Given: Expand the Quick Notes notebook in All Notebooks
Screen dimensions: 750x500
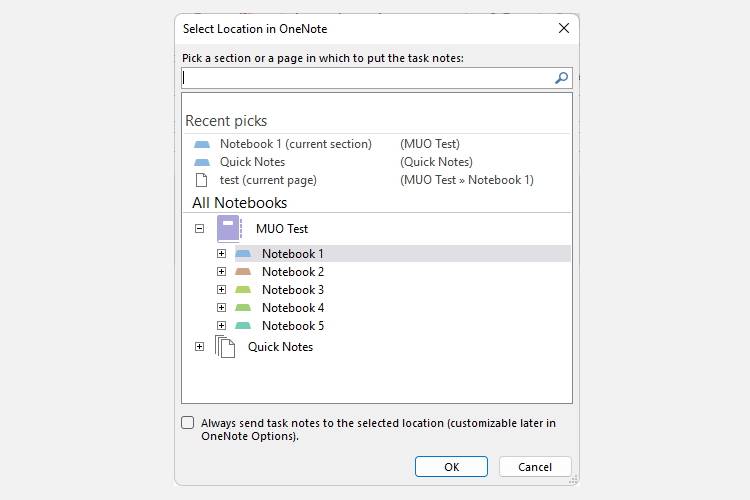Looking at the screenshot, I should point(199,346).
